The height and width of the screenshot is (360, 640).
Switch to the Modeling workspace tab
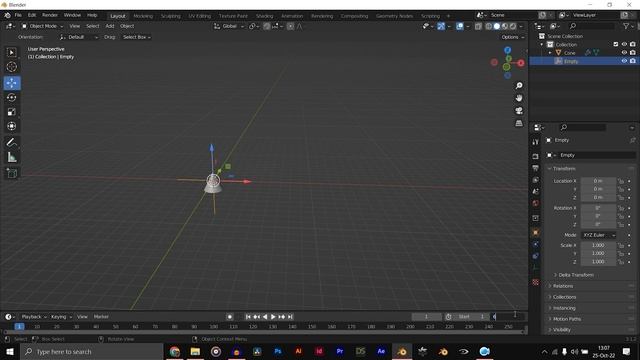point(143,16)
